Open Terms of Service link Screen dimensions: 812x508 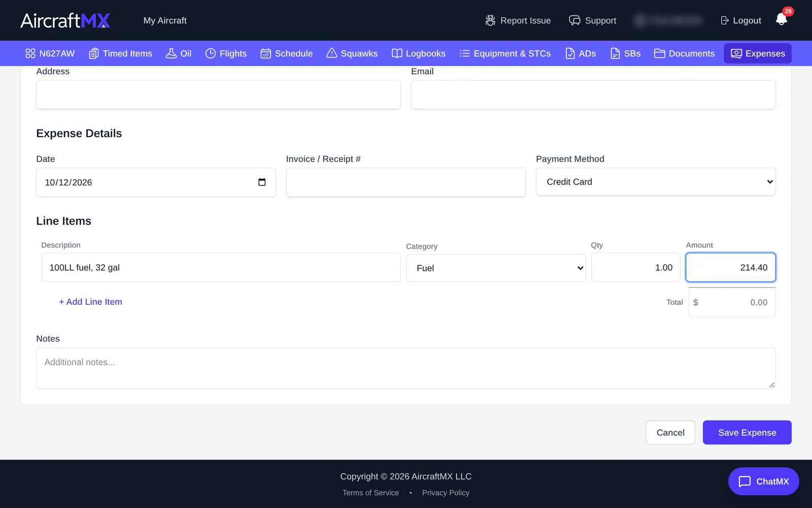(x=370, y=493)
